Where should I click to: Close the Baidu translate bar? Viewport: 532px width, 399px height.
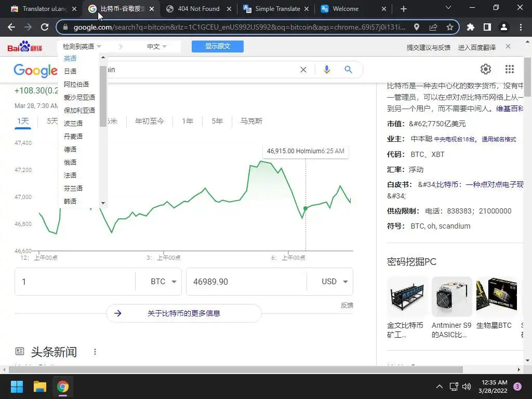pyautogui.click(x=508, y=46)
